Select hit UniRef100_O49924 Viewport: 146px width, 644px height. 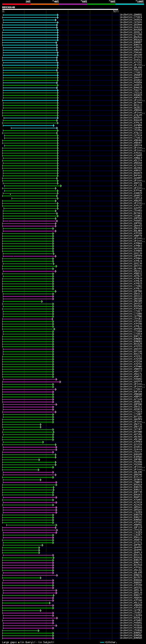(131, 20)
